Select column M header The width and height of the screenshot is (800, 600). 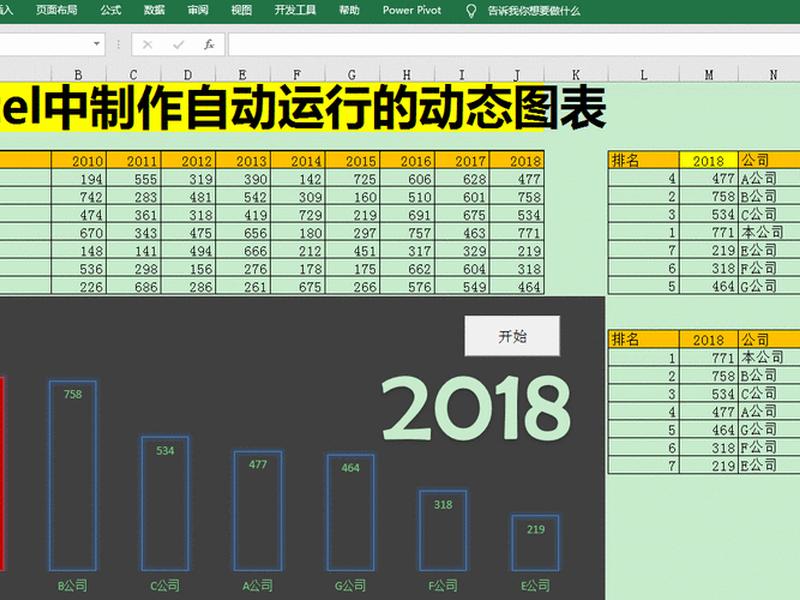coord(709,74)
